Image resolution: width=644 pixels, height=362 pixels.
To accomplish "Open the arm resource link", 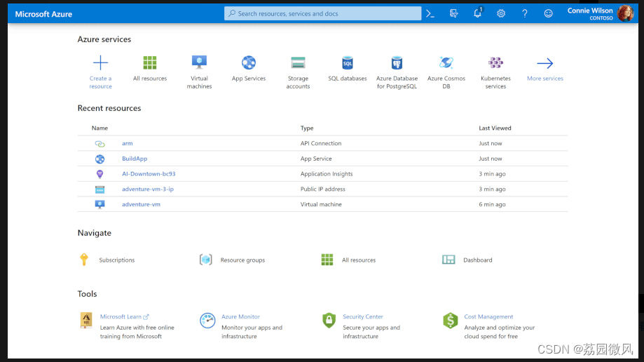I will 128,144.
